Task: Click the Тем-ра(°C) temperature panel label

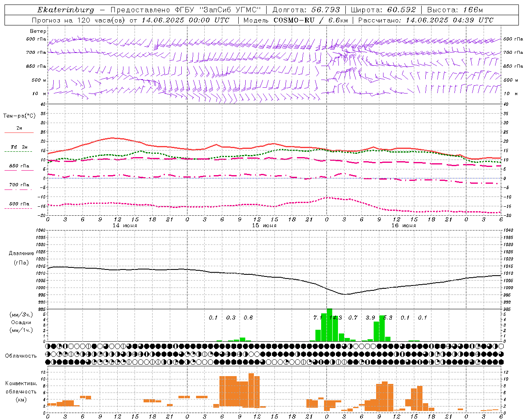Action: (19, 116)
